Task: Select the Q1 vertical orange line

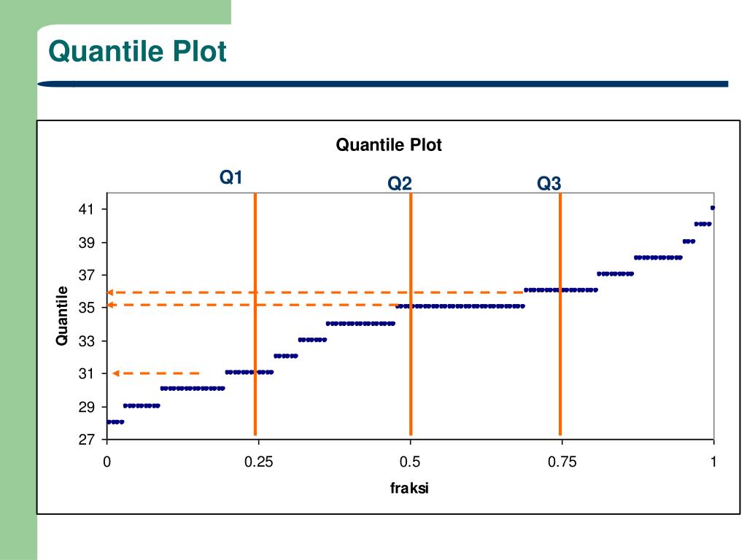Action: (x=255, y=314)
